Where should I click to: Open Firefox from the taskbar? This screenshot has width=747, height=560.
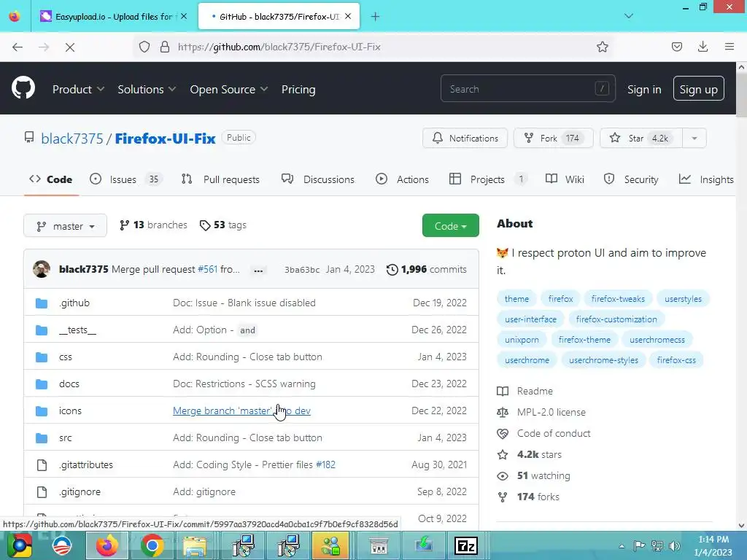click(107, 545)
